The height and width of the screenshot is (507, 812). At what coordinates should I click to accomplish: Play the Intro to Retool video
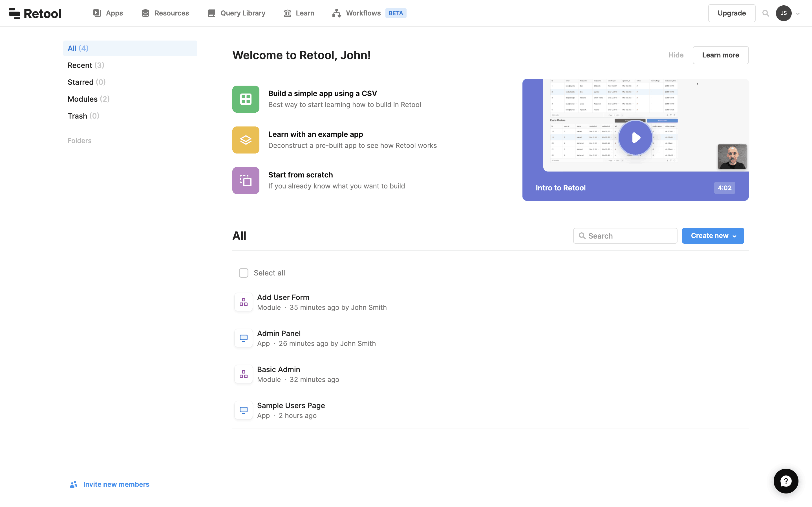635,138
